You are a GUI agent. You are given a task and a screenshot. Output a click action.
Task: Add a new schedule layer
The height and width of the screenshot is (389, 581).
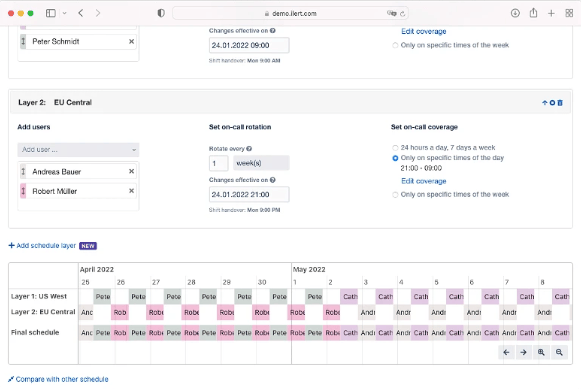tap(42, 246)
